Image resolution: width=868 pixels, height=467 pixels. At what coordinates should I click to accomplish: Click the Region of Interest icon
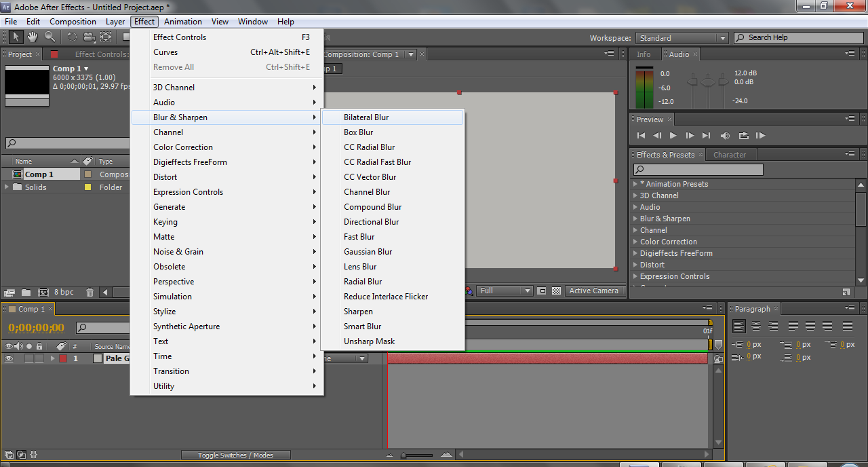coord(542,291)
